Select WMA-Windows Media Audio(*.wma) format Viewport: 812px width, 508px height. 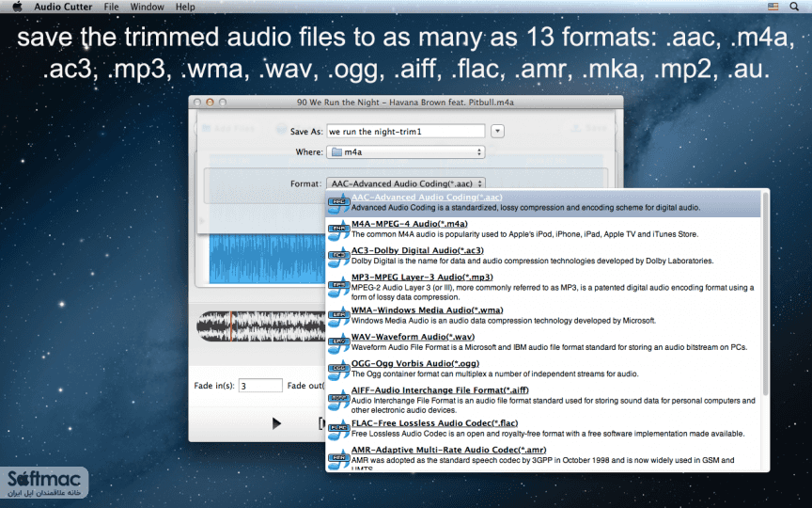[x=544, y=315]
